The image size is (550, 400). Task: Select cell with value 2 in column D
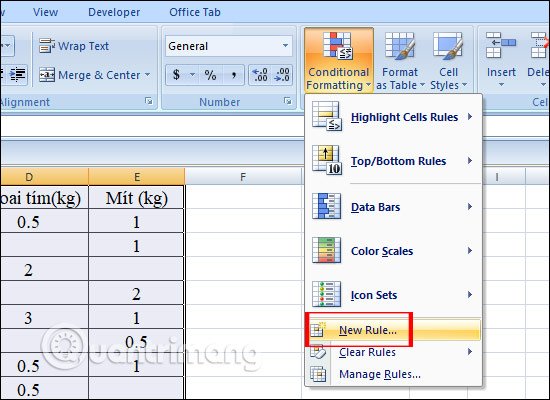pyautogui.click(x=45, y=269)
